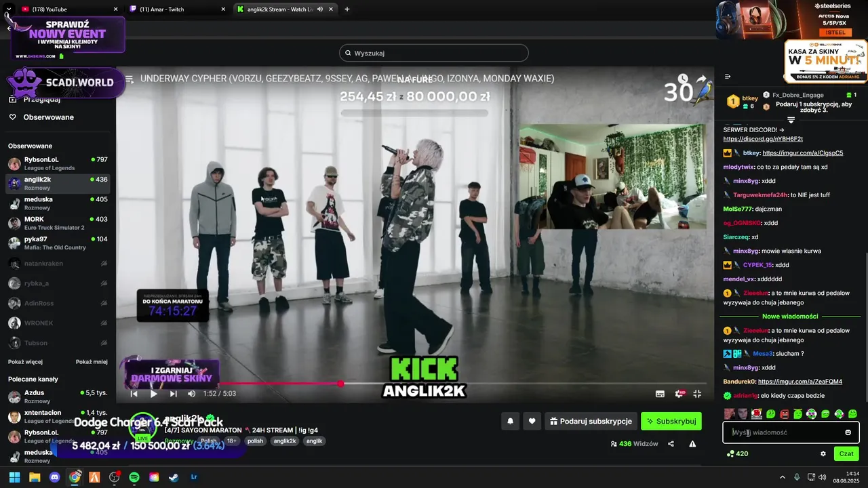Open meduska channel with 405 viewers
This screenshot has width=868, height=488.
58,203
